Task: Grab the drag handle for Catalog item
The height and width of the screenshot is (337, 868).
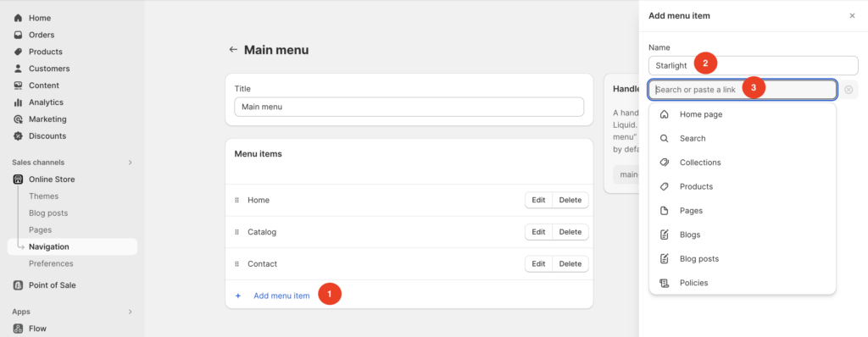Action: click(x=237, y=232)
